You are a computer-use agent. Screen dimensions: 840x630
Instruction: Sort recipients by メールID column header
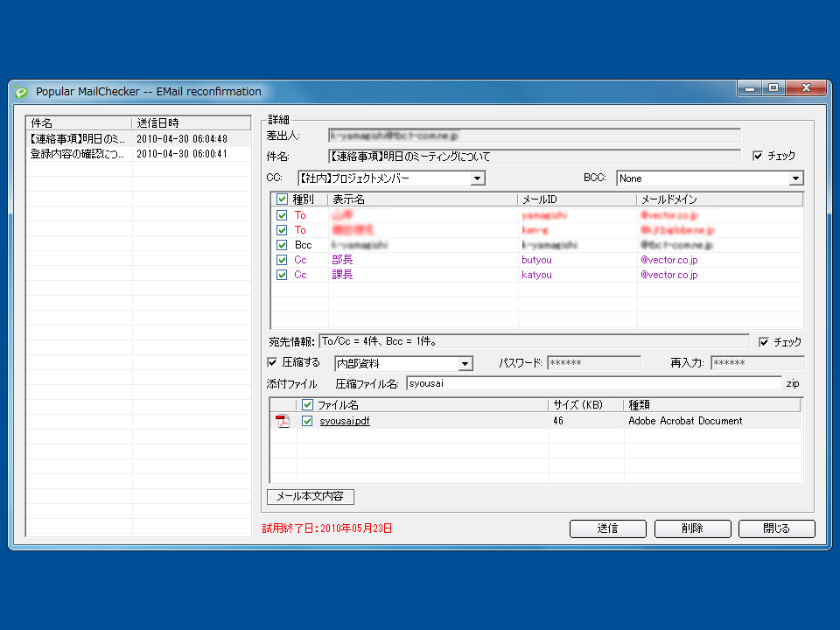[x=577, y=199]
